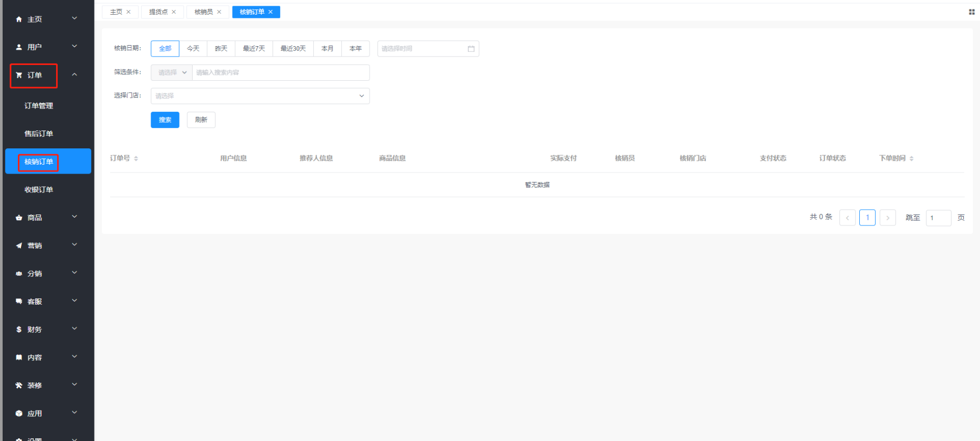Click the sort icon beside 订单号
The height and width of the screenshot is (441, 980).
136,158
